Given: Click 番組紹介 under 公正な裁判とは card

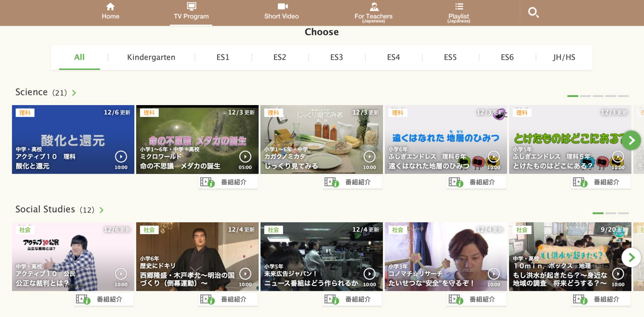Looking at the screenshot, I should 104,299.
